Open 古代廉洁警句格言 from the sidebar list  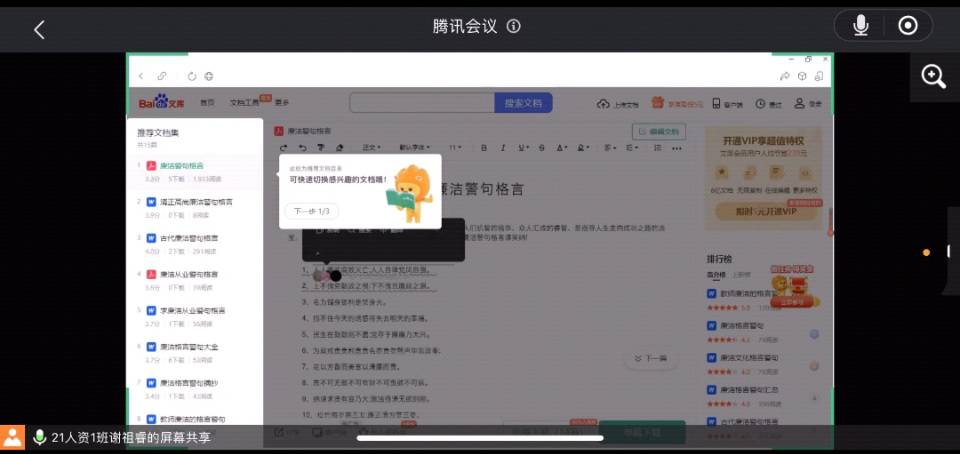(x=188, y=238)
